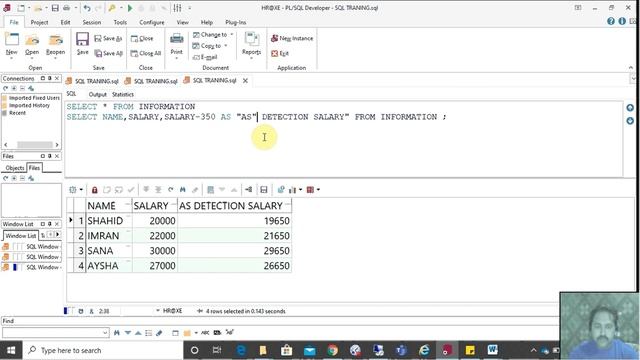Click the 29650 cell in SANA row

pyautogui.click(x=234, y=251)
